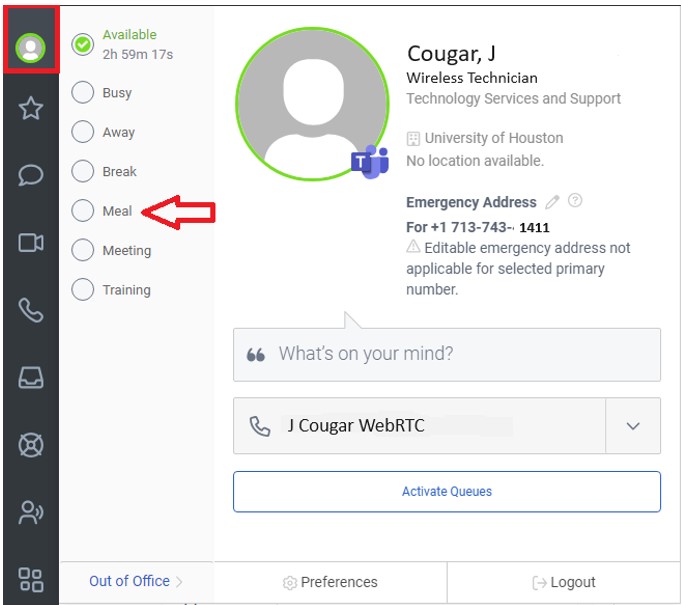Open Preferences at the bottom

[330, 582]
